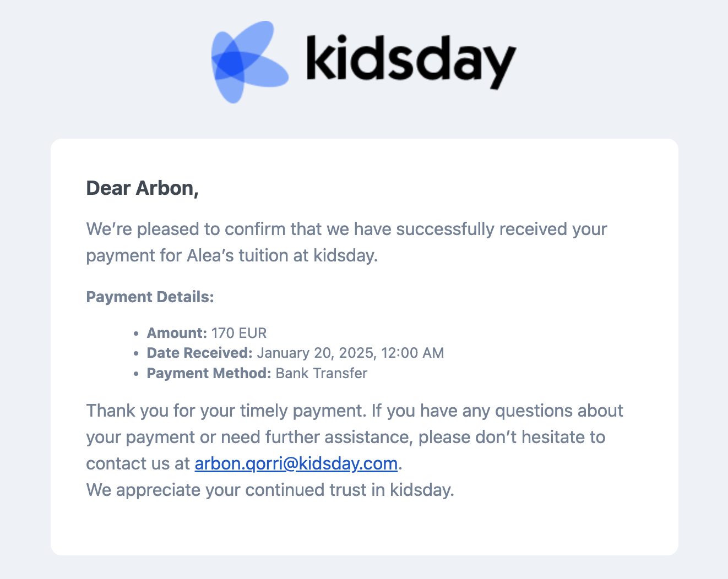Image resolution: width=728 pixels, height=579 pixels.
Task: Select the Amount 170 EUR line
Action: [x=207, y=333]
